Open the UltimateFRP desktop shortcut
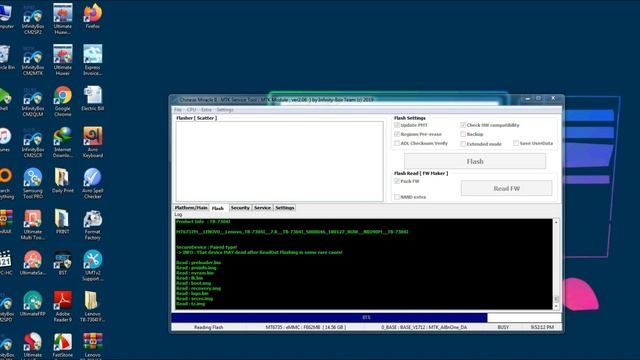The width and height of the screenshot is (640, 360). [x=33, y=304]
